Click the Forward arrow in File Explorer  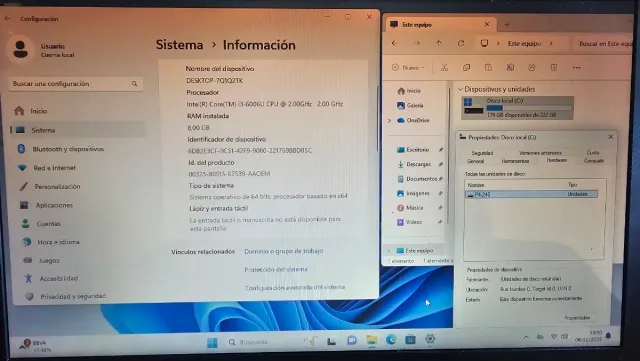pyautogui.click(x=417, y=43)
